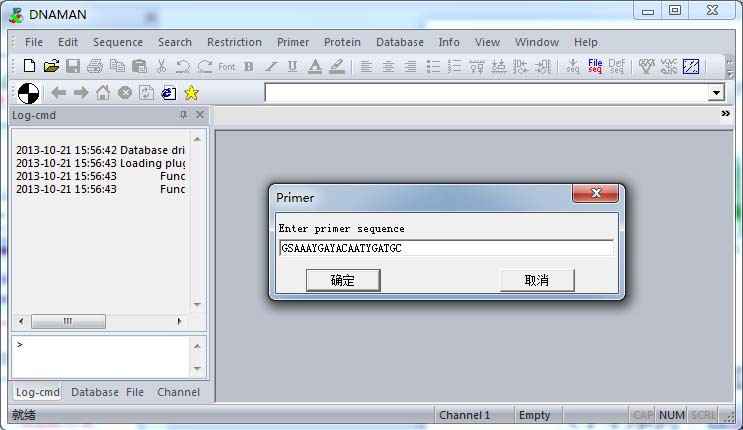Image resolution: width=743 pixels, height=430 pixels.
Task: Center align text
Action: click(x=388, y=66)
